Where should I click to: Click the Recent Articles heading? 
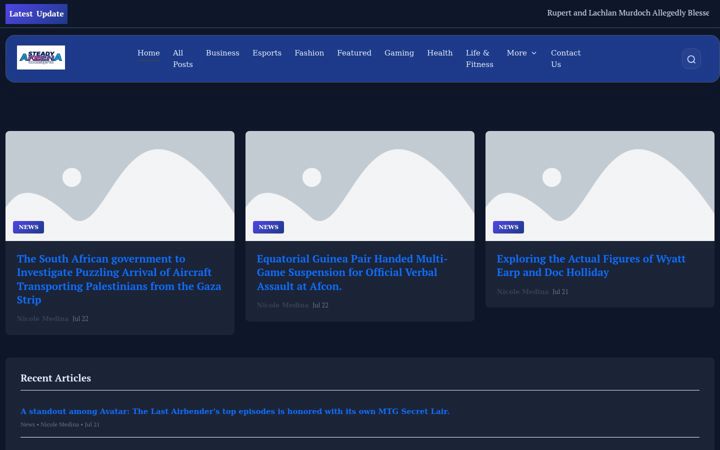click(x=56, y=378)
